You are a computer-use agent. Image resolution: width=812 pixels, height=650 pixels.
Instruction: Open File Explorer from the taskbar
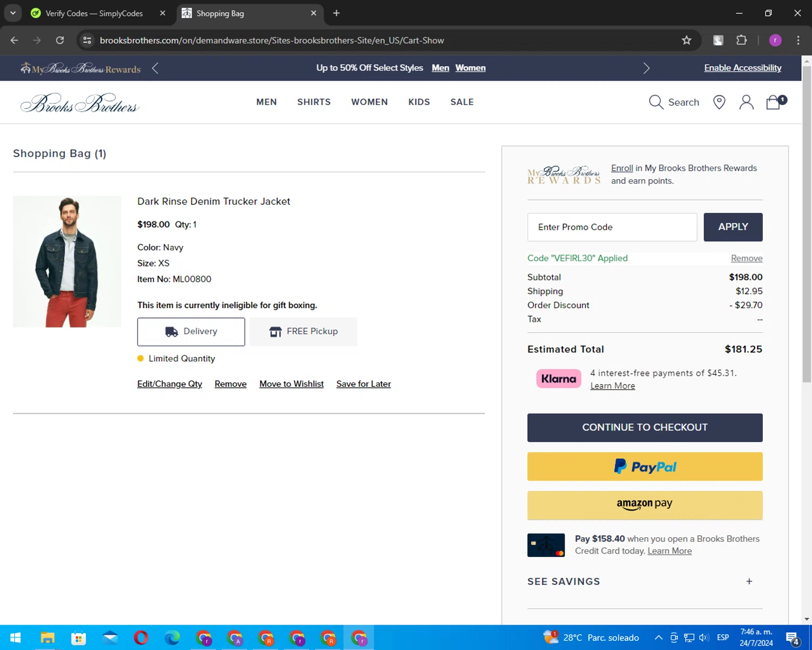click(x=48, y=638)
